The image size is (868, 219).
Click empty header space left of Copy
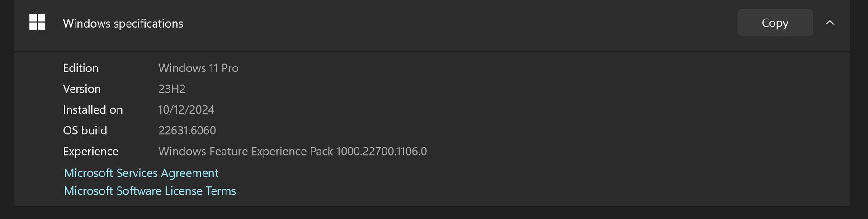pyautogui.click(x=452, y=23)
